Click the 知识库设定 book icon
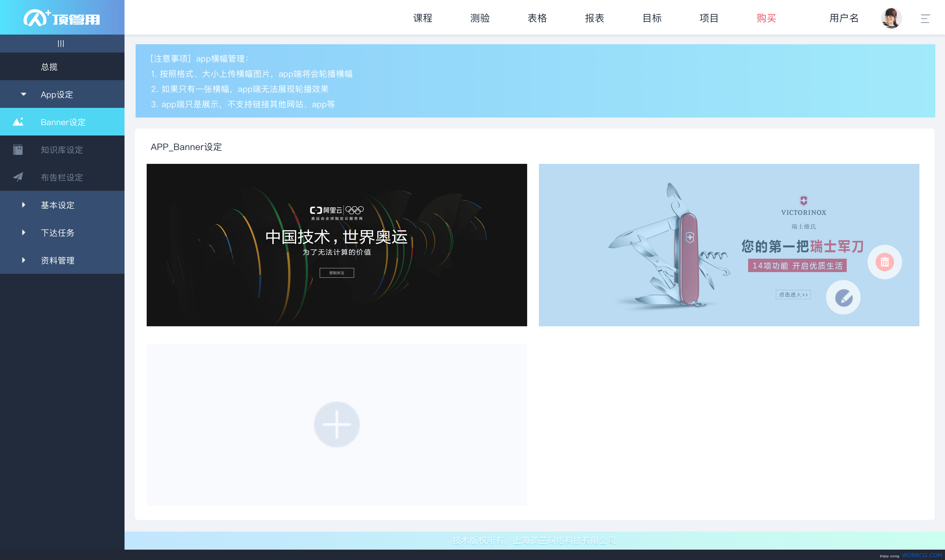The width and height of the screenshot is (945, 560). pos(18,149)
